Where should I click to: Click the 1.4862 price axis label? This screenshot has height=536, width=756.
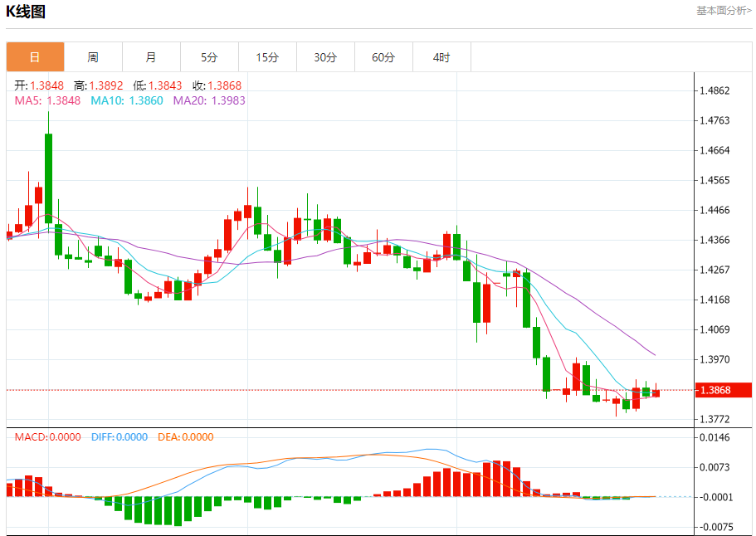[x=715, y=90]
